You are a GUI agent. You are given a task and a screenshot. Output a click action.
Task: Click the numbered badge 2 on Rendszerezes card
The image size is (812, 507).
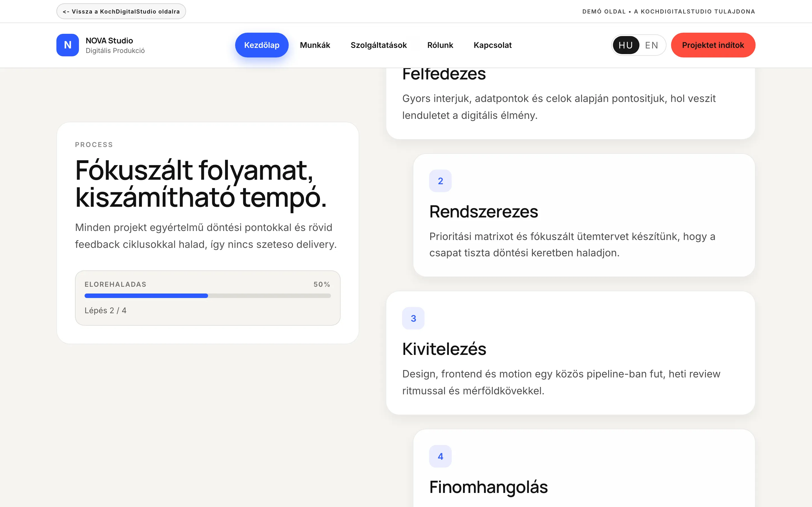(x=440, y=180)
